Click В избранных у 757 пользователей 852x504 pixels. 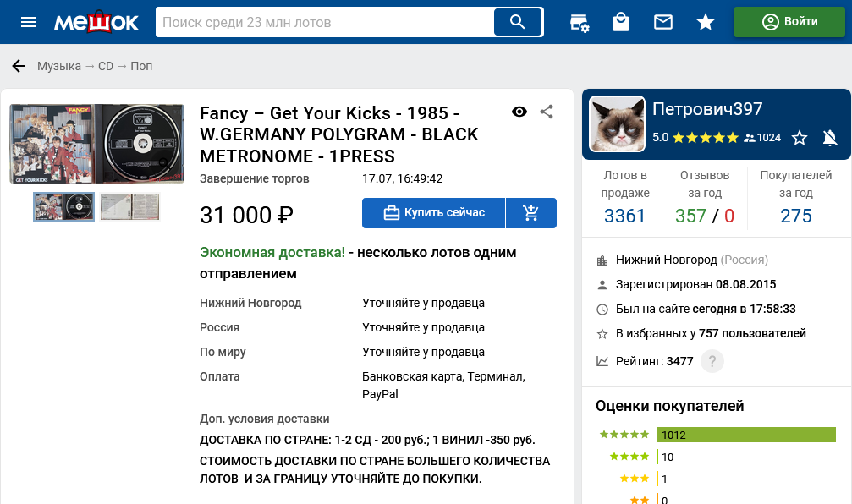[711, 333]
